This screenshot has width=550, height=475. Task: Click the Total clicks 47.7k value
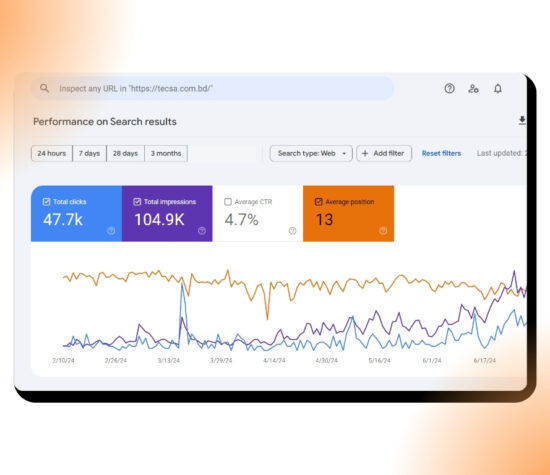pos(63,220)
